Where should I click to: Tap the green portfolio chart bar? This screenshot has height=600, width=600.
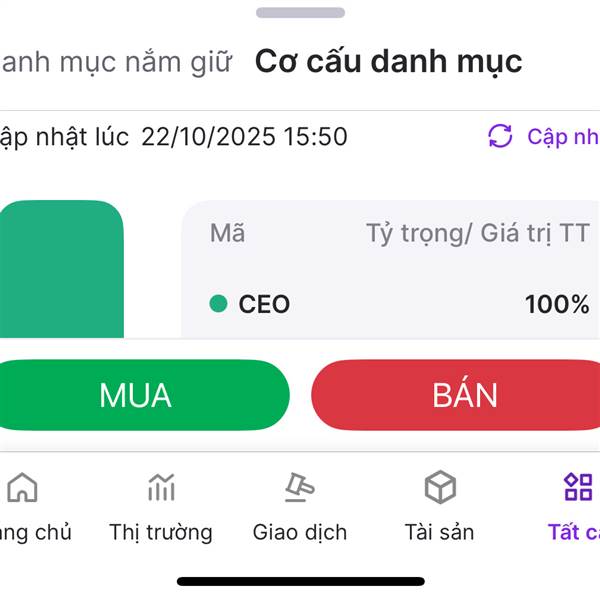click(x=62, y=270)
